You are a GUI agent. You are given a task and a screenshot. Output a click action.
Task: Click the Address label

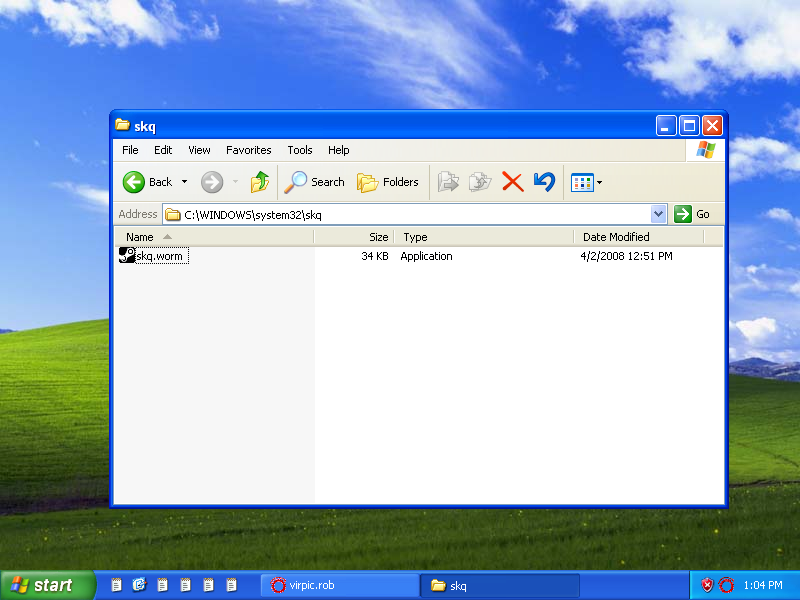pyautogui.click(x=138, y=214)
